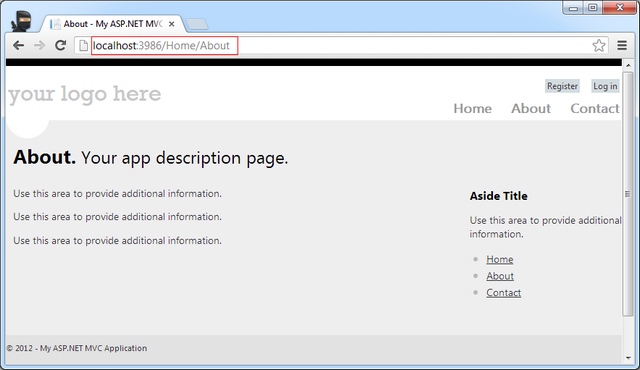Follow the Home link in the aside list
640x370 pixels.
click(500, 259)
